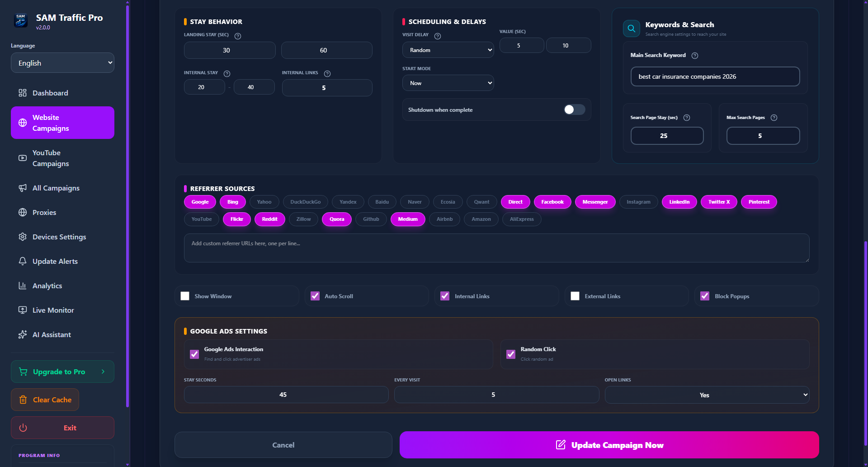Image resolution: width=868 pixels, height=467 pixels.
Task: Open YouTube Campaigns section
Action: [x=62, y=158]
